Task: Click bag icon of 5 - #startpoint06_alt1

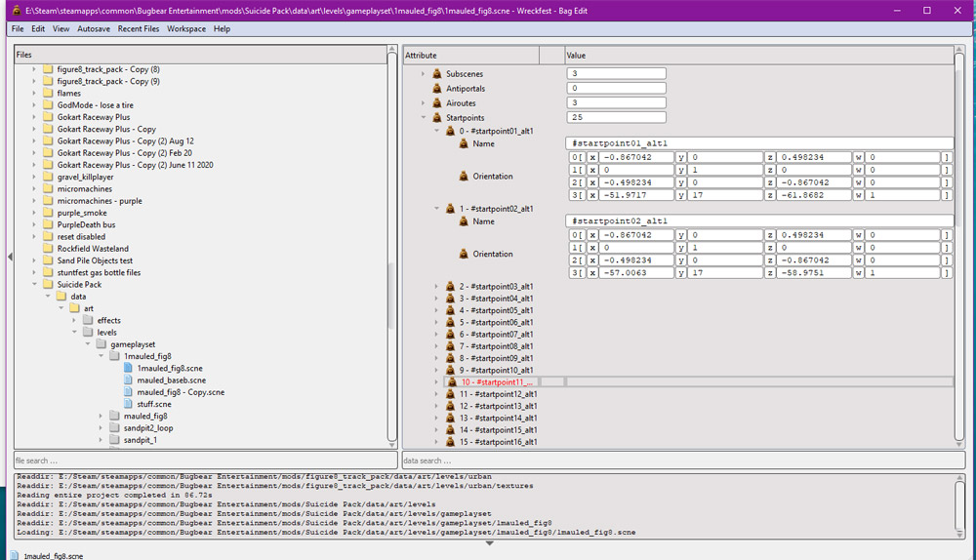Action: tap(451, 322)
